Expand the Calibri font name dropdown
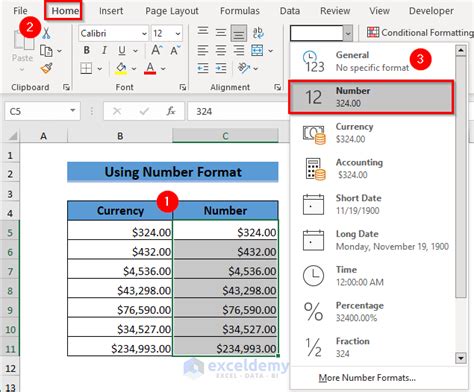 (x=144, y=34)
